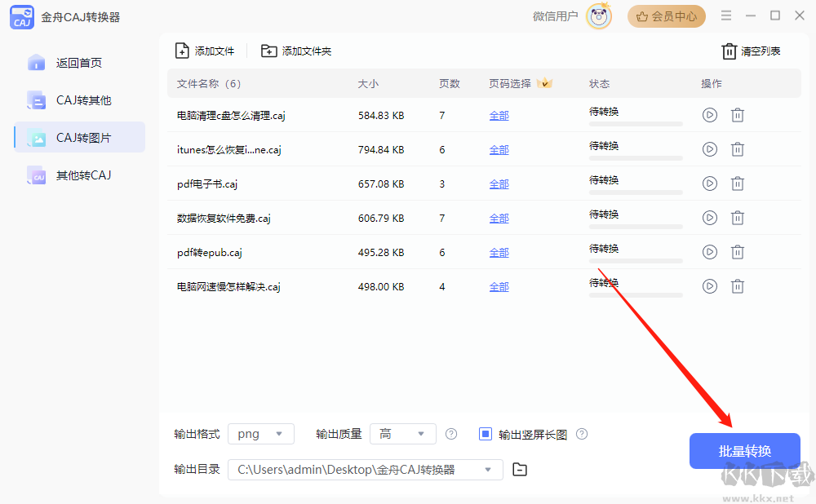Start converting 电脑网速慢怎样解决.caj
Screen dimensions: 816x504
coord(709,286)
